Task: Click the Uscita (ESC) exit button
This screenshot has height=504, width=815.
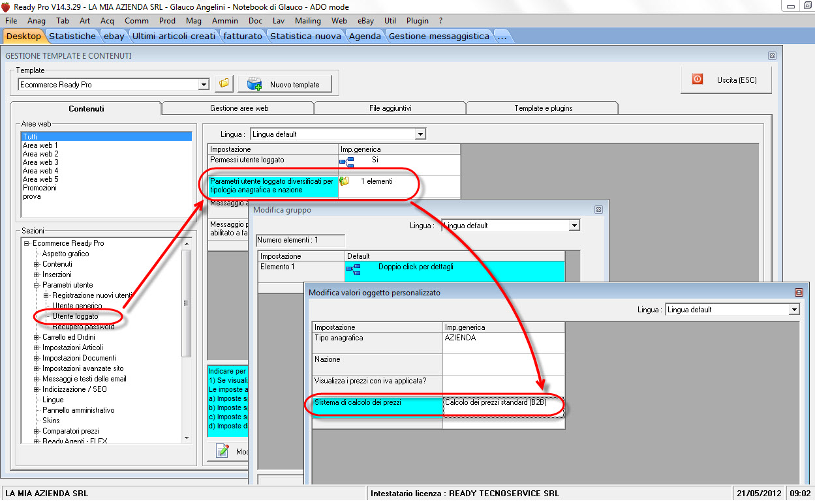Action: coord(726,80)
